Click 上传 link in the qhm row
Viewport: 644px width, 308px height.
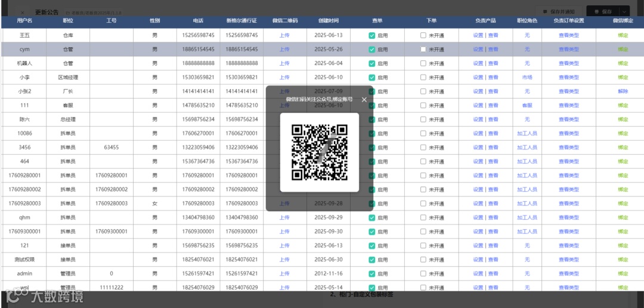tap(284, 217)
